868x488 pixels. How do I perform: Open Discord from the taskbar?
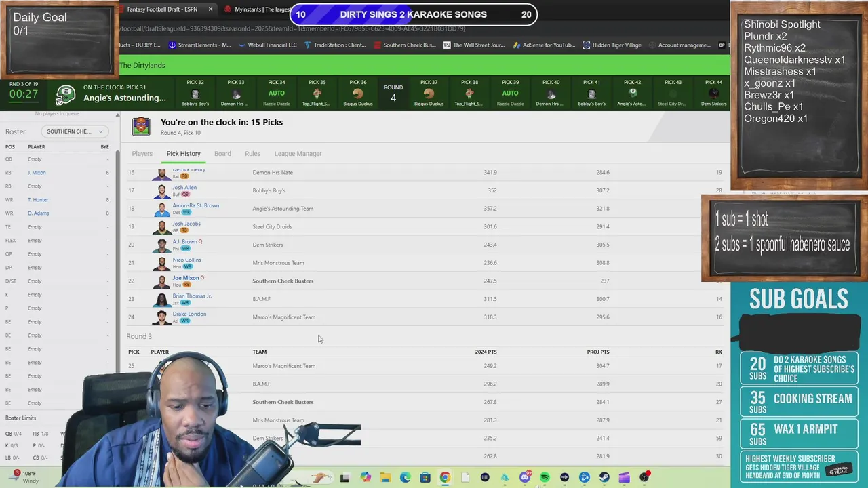[x=525, y=478]
